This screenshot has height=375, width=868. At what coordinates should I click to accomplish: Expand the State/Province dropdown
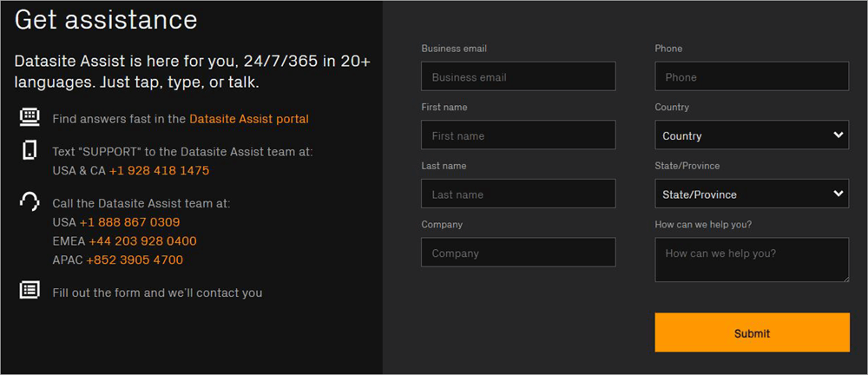pyautogui.click(x=751, y=194)
